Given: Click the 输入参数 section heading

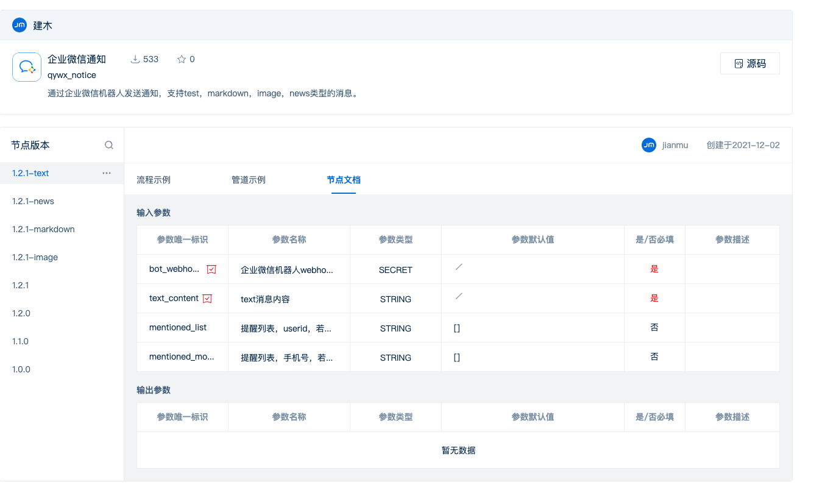Looking at the screenshot, I should pyautogui.click(x=154, y=213).
